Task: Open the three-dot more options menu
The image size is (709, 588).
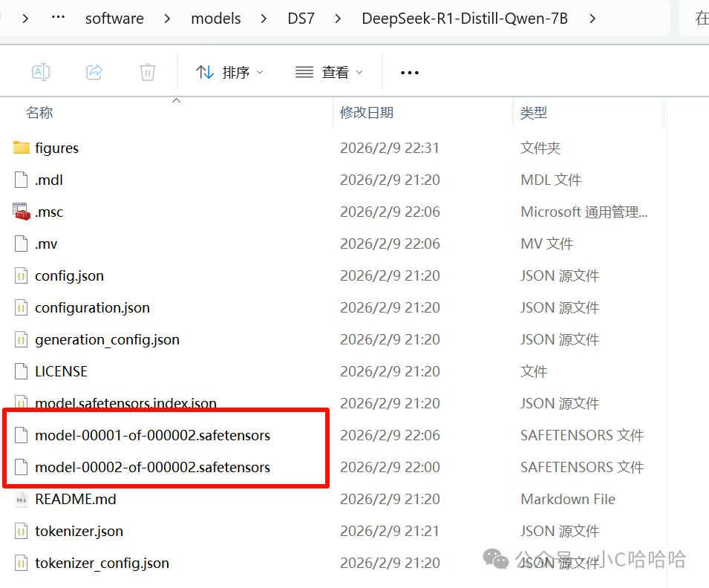Action: tap(410, 72)
